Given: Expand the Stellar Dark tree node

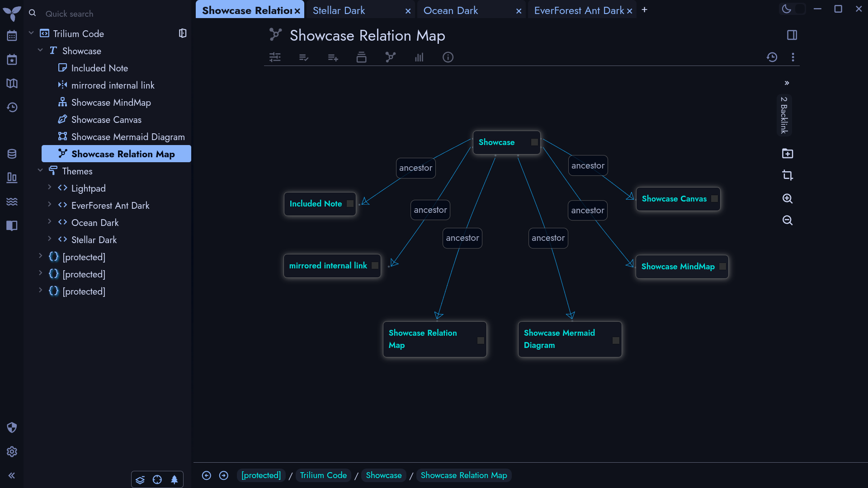Looking at the screenshot, I should click(49, 239).
